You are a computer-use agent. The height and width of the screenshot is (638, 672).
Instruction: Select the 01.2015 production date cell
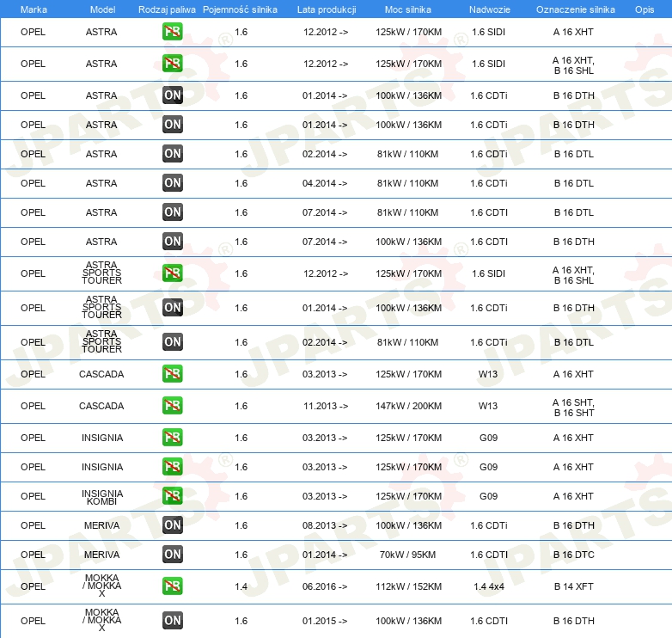click(x=325, y=621)
